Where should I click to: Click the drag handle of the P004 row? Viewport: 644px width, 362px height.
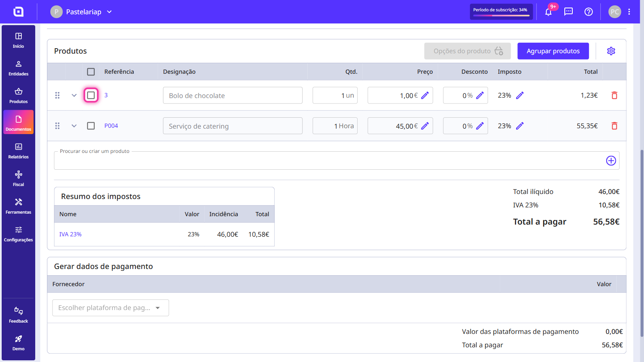pyautogui.click(x=57, y=126)
